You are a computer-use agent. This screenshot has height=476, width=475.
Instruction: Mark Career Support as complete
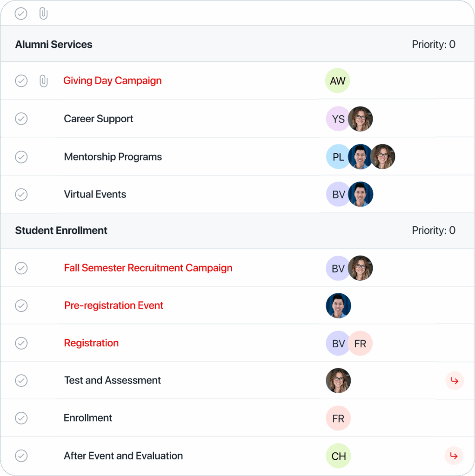point(21,119)
